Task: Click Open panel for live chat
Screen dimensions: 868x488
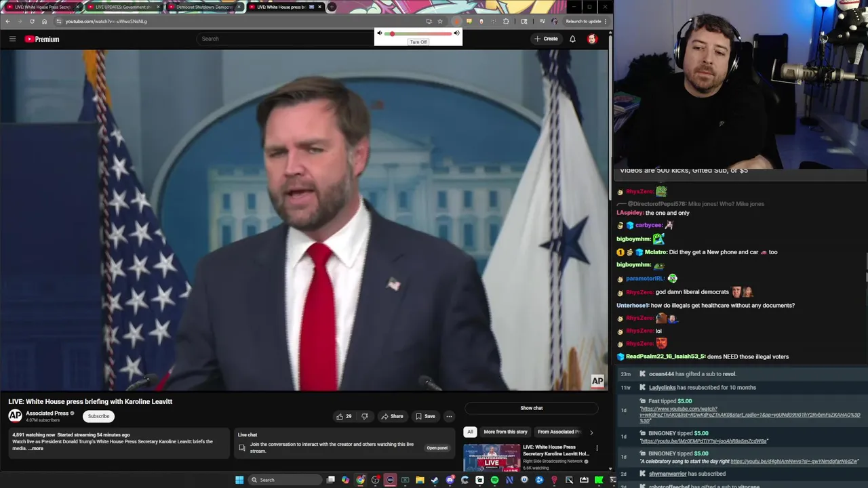Action: 437,448
